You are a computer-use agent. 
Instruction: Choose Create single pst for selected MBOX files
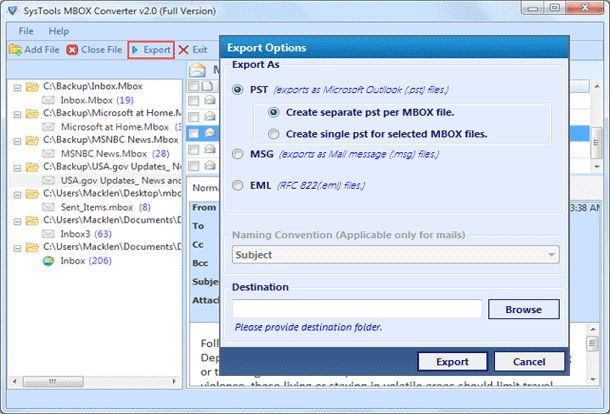point(273,134)
